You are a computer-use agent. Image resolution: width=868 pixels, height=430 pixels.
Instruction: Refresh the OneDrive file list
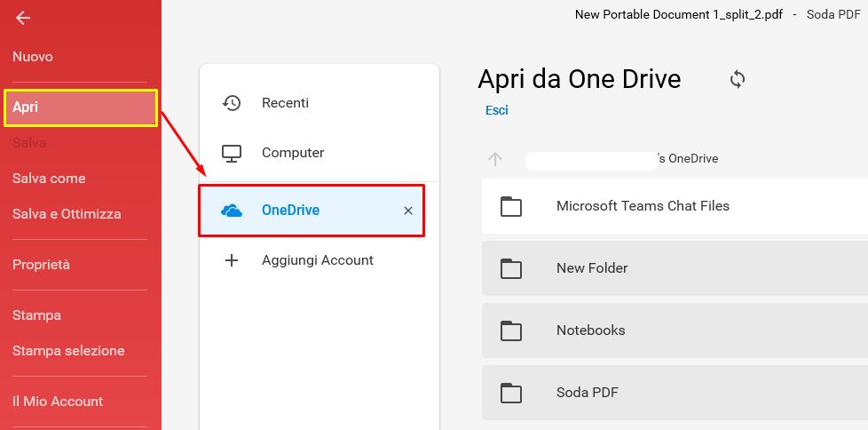pos(738,79)
